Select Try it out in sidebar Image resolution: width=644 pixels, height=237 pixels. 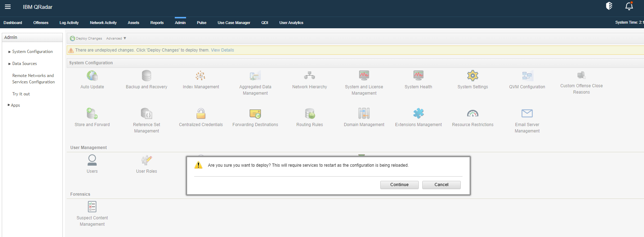click(21, 94)
